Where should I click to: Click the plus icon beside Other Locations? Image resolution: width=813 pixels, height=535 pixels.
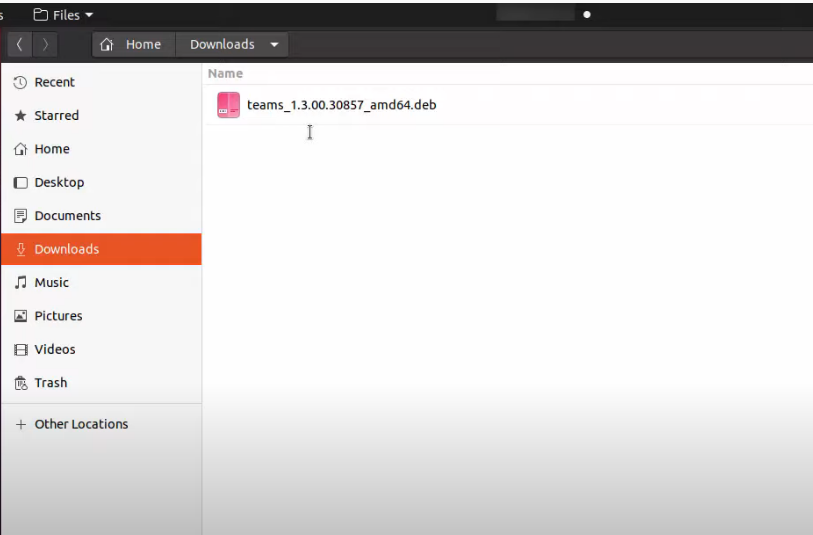tap(20, 424)
